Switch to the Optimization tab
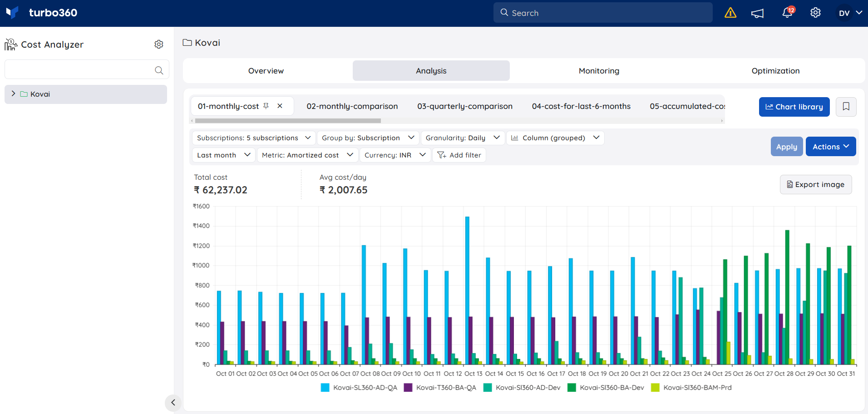Screen dimensions: 868x414 [x=775, y=71]
